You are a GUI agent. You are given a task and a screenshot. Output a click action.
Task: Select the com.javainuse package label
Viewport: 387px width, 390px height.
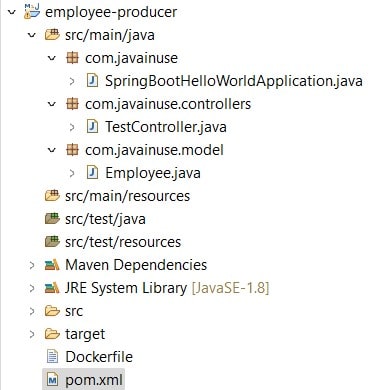point(131,58)
